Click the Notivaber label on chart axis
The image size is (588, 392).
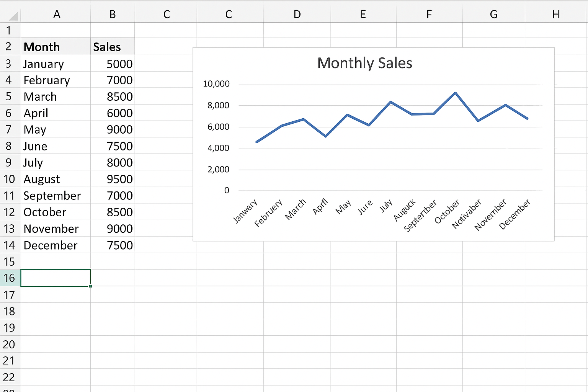[x=466, y=214]
